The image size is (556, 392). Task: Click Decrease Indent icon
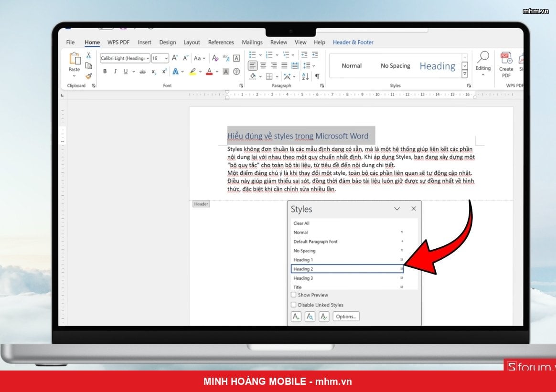304,54
